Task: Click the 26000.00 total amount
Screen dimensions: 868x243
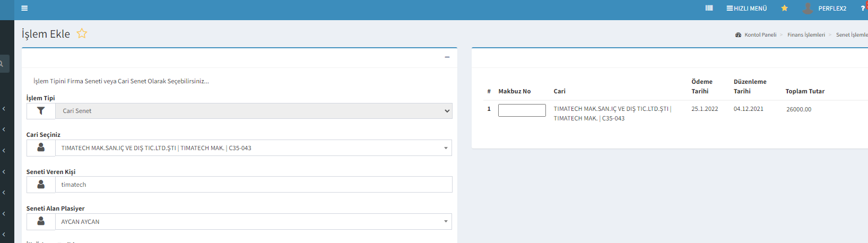Action: (798, 109)
